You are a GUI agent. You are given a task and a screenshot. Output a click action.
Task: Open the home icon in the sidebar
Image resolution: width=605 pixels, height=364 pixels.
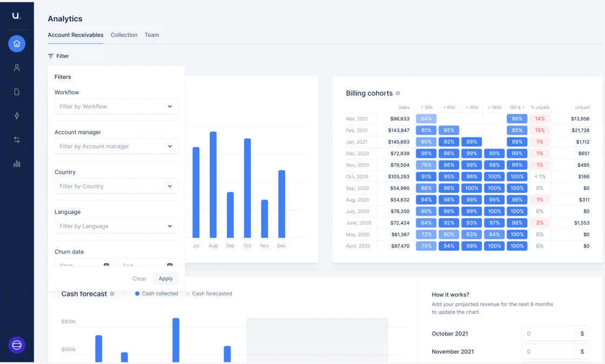[x=17, y=44]
